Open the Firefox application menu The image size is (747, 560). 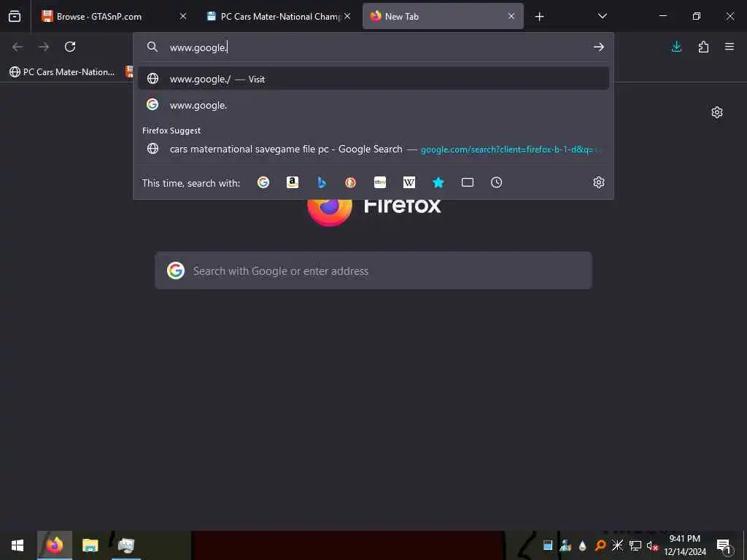[x=729, y=47]
